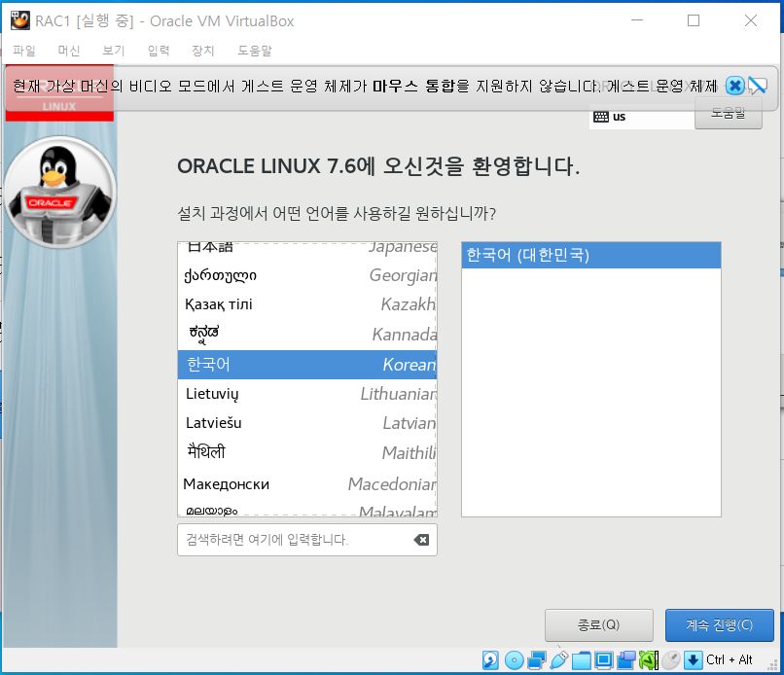Open shared folders status icon
This screenshot has height=675, width=784.
582,660
